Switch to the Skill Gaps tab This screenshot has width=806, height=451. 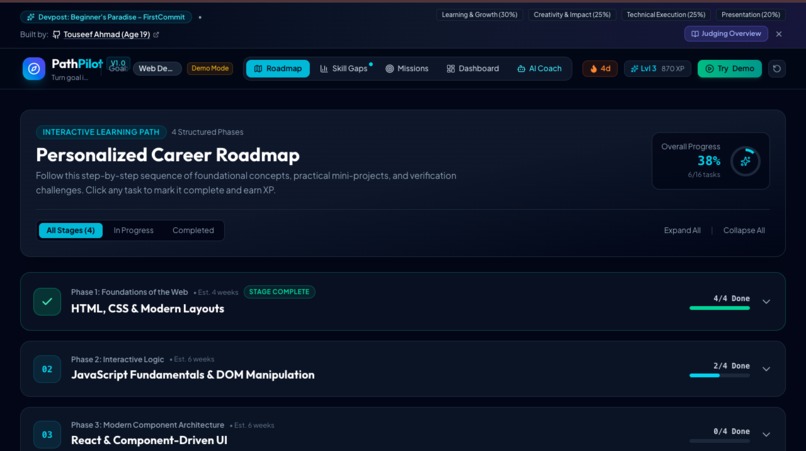click(344, 68)
